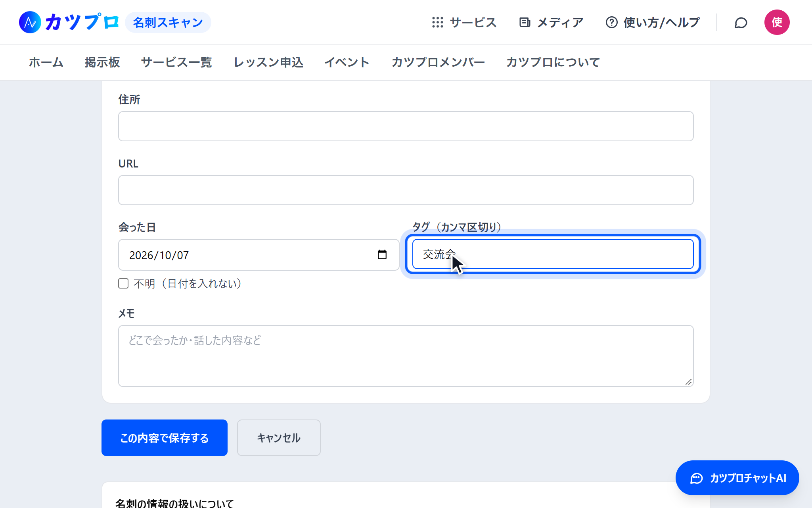Click the 会った日 date field
This screenshot has height=508, width=812.
click(x=259, y=255)
